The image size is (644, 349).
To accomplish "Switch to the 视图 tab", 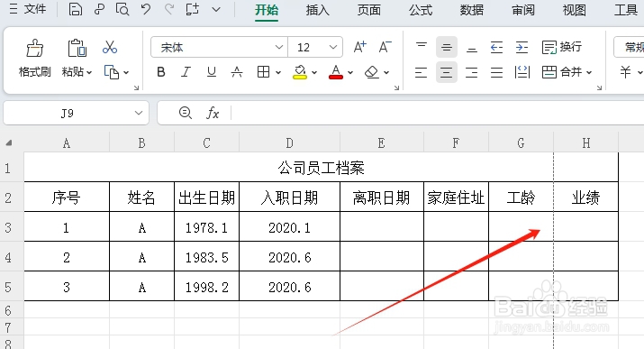I will tap(574, 10).
